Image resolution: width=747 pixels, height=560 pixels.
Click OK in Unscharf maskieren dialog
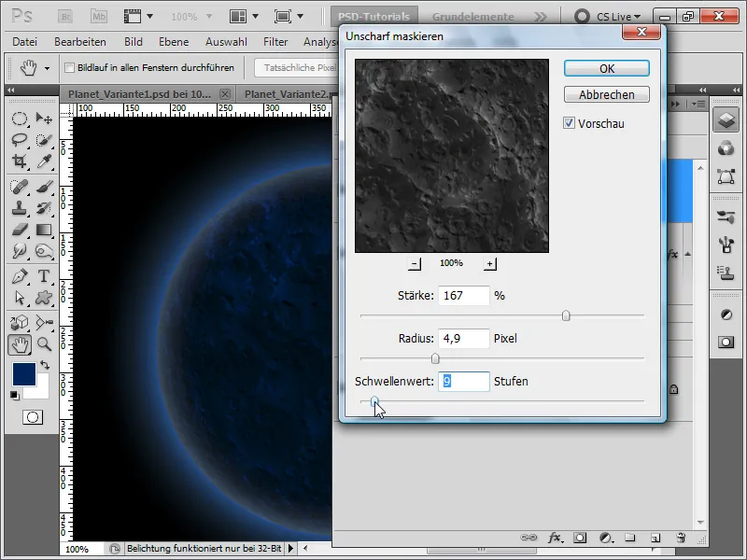pyautogui.click(x=606, y=68)
